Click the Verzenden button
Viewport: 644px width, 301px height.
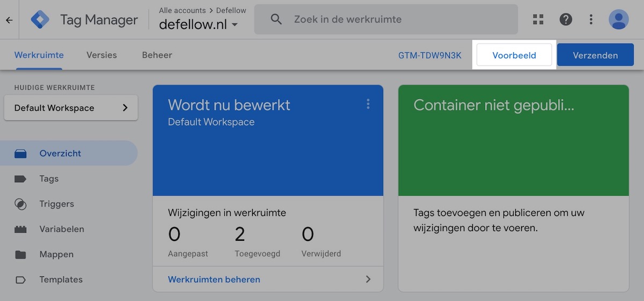coord(595,55)
